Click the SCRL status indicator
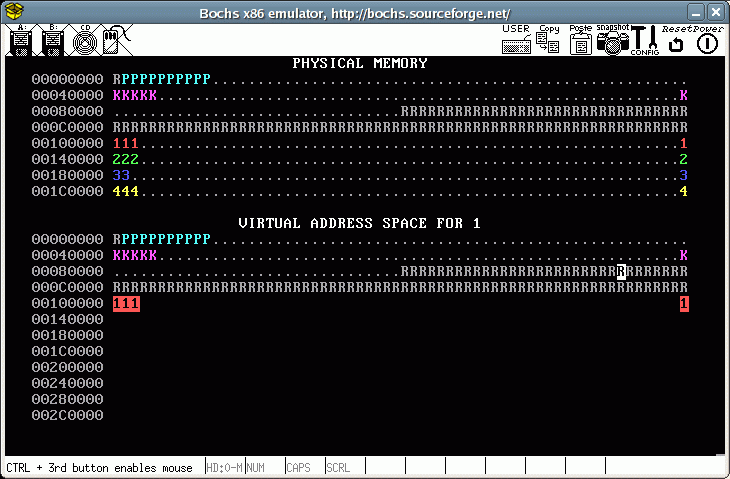The image size is (730, 479). coord(338,467)
